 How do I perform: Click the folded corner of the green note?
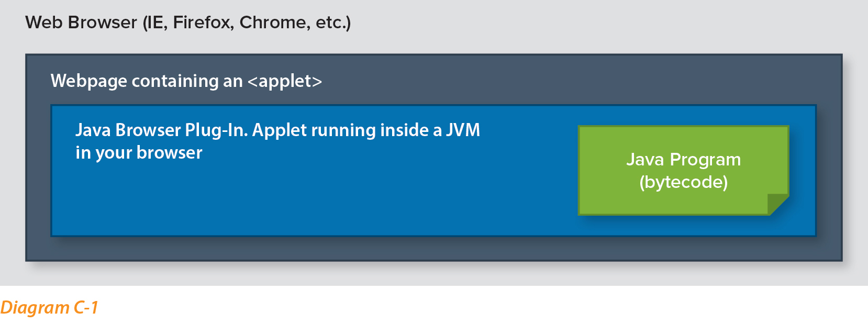tap(778, 204)
